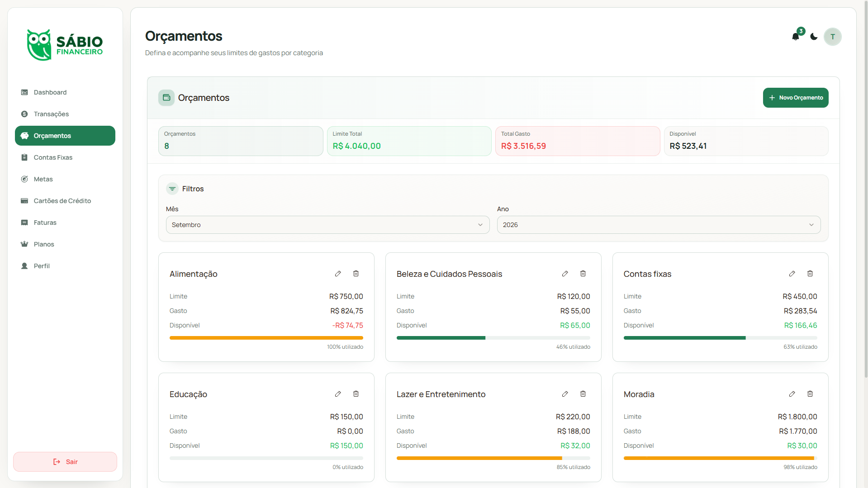Click the Alimentação usage progress bar
Screen dimensions: 868x488
coord(266,338)
